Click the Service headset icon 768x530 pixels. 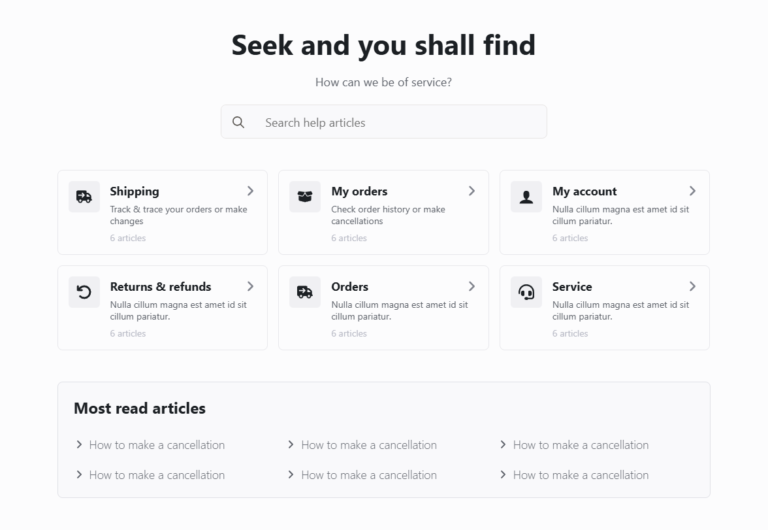point(526,292)
